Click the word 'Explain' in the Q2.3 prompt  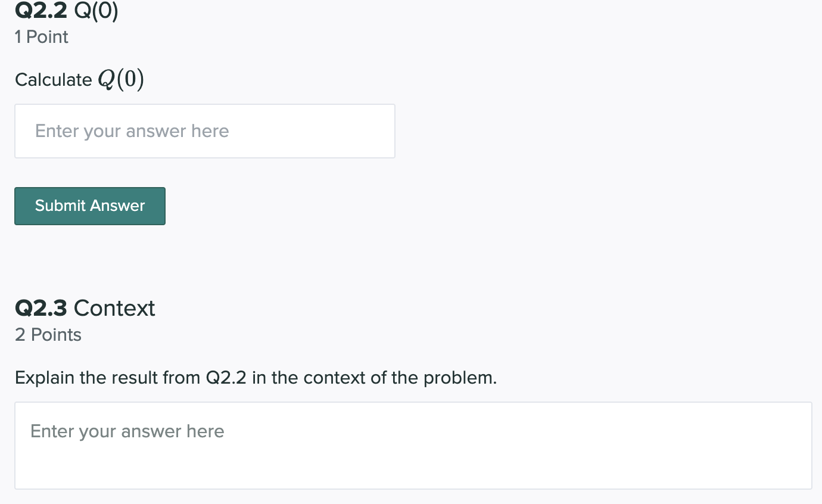point(45,378)
